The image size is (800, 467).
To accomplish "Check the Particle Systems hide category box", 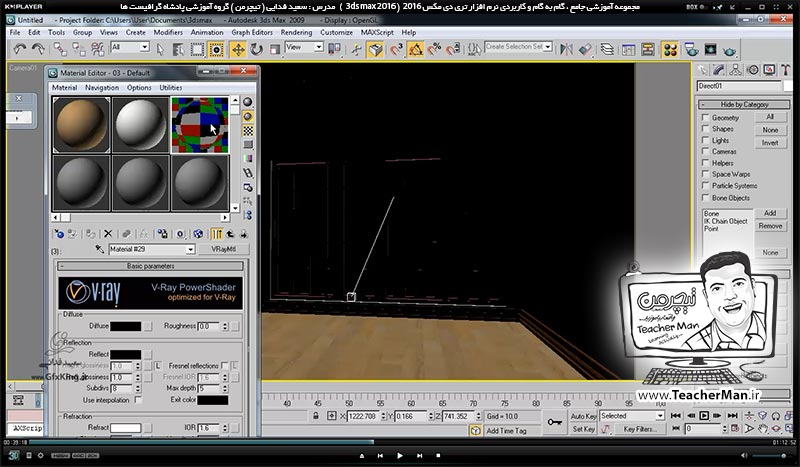I will click(706, 186).
